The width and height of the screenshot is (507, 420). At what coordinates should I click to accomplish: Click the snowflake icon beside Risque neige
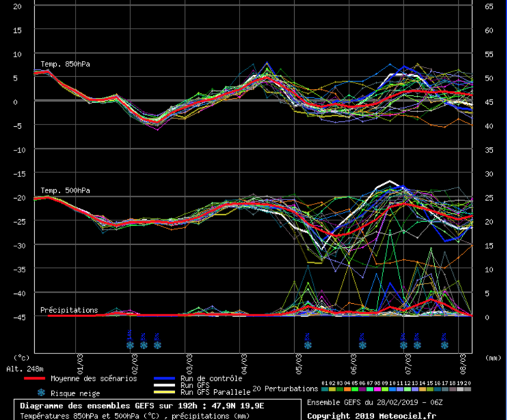tap(41, 393)
